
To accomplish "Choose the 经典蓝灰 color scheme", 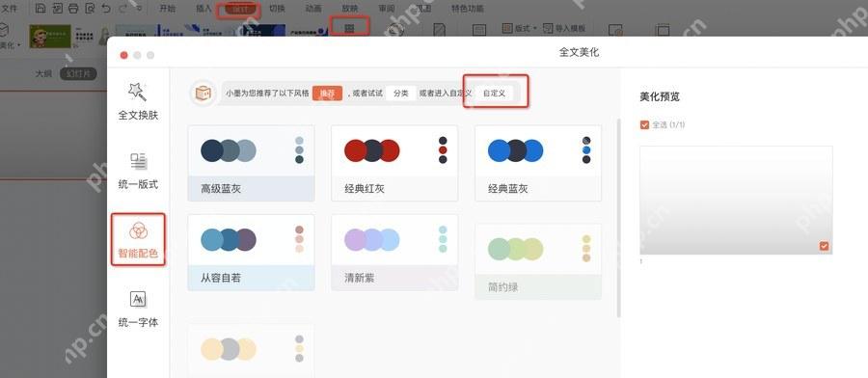I will [x=538, y=163].
